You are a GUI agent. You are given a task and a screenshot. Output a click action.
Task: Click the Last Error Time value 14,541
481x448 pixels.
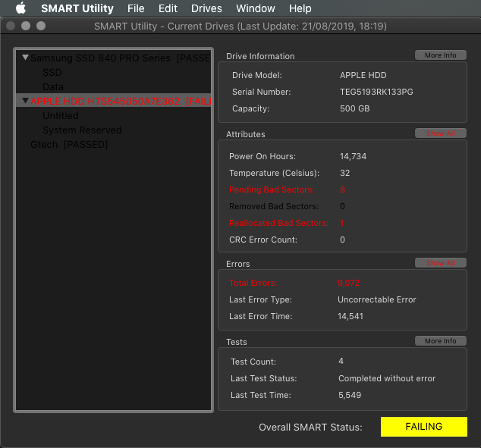[x=351, y=317]
